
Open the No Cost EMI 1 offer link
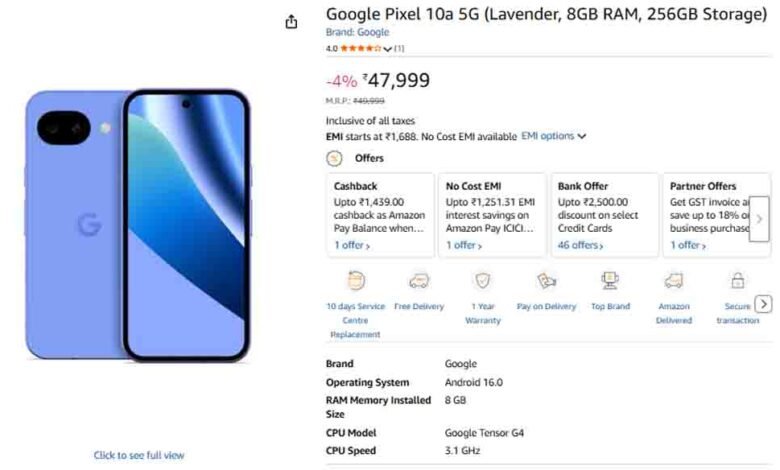[x=463, y=245]
